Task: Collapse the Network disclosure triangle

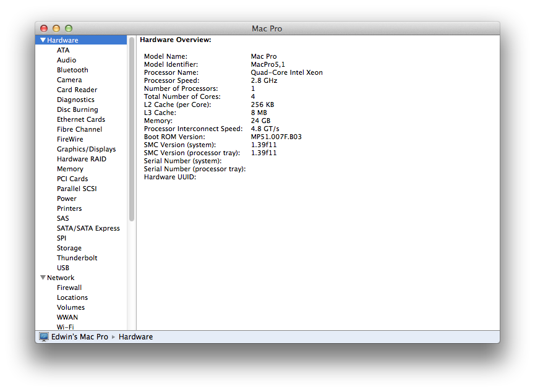Action: [x=43, y=278]
